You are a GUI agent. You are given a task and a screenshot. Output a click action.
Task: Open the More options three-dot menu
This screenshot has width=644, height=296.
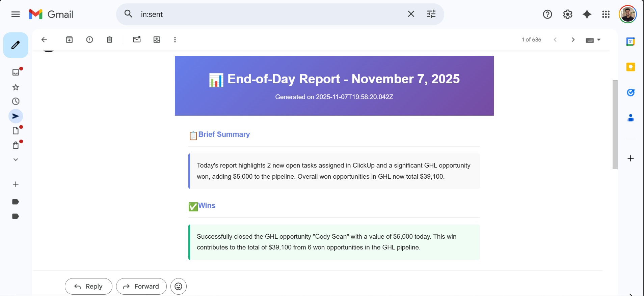[x=175, y=40]
